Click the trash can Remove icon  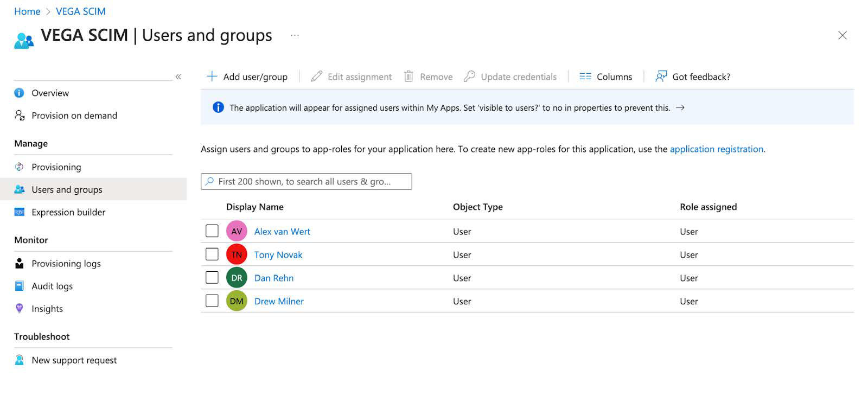point(409,76)
